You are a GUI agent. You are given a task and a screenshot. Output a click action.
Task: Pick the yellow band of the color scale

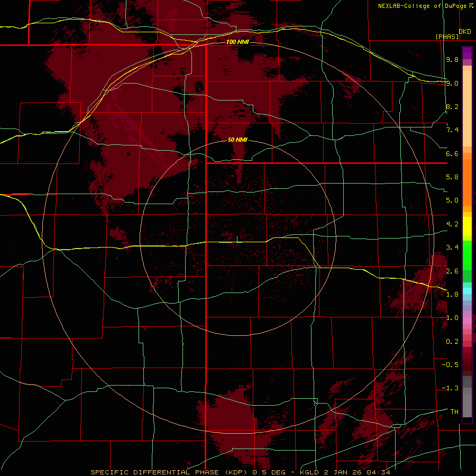point(467,226)
